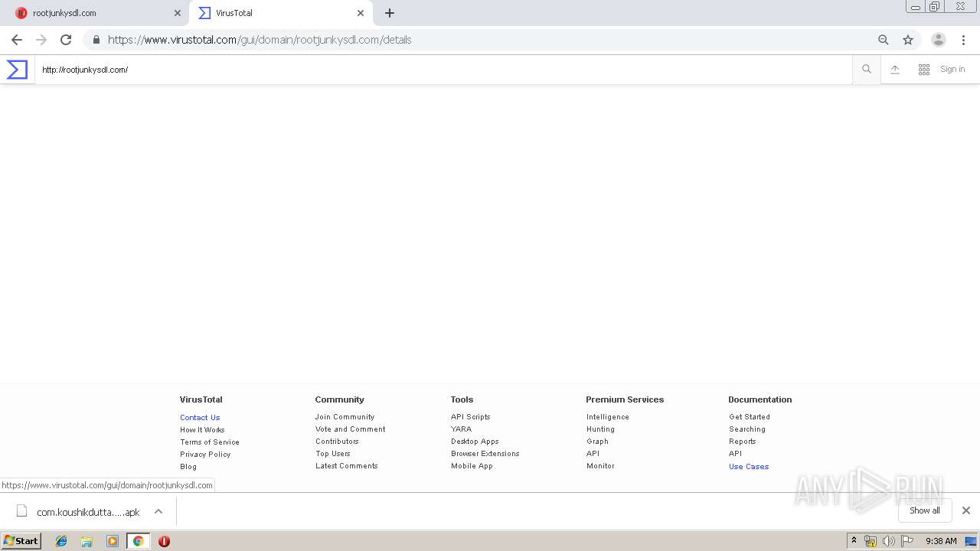Image resolution: width=980 pixels, height=551 pixels.
Task: Open a new tab
Action: click(390, 13)
